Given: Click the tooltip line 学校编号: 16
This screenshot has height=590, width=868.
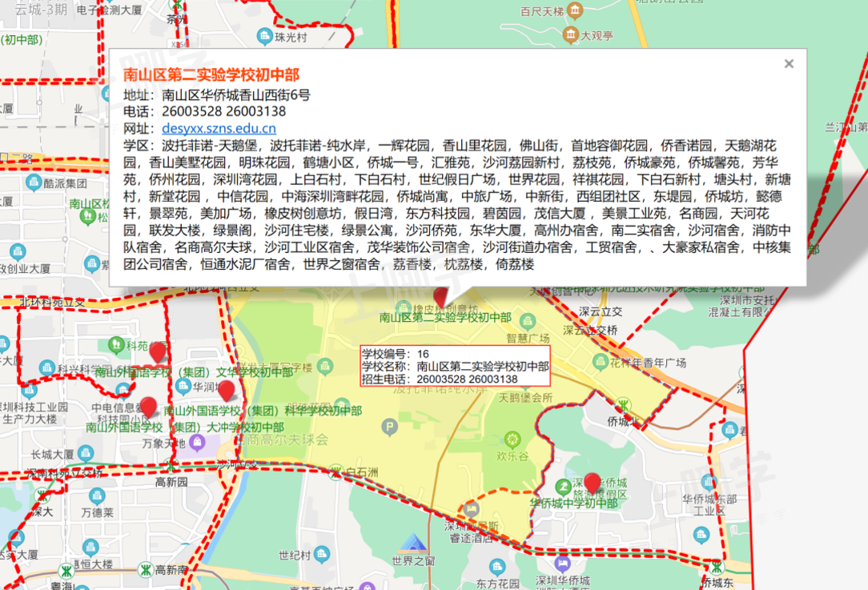Looking at the screenshot, I should (x=396, y=354).
